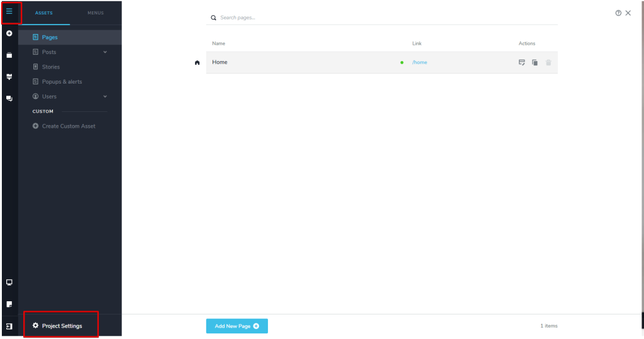
Task: Click Add New Page button
Action: pyautogui.click(x=236, y=326)
